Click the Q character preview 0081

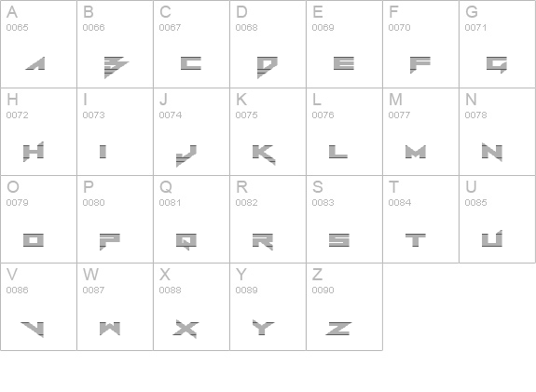pyautogui.click(x=186, y=241)
